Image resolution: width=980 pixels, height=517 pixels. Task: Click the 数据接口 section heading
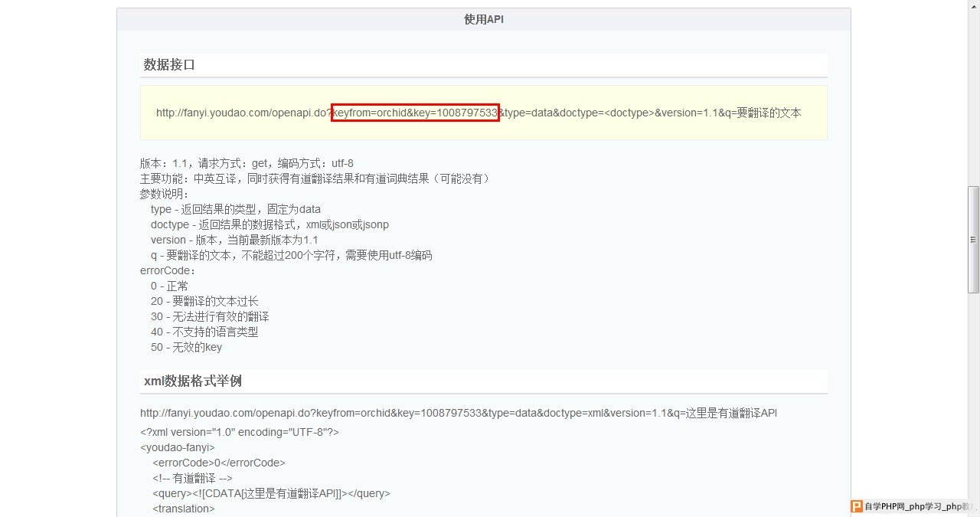point(169,65)
